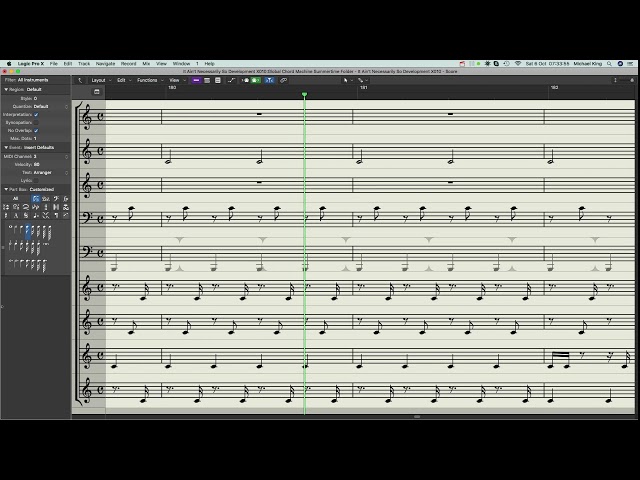The height and width of the screenshot is (480, 640).
Task: Open the Navigate menu
Action: [105, 64]
